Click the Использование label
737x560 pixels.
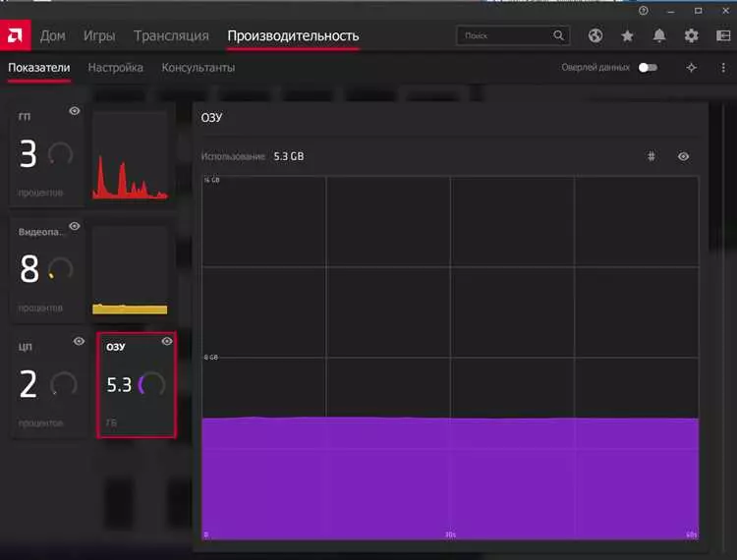coord(233,156)
